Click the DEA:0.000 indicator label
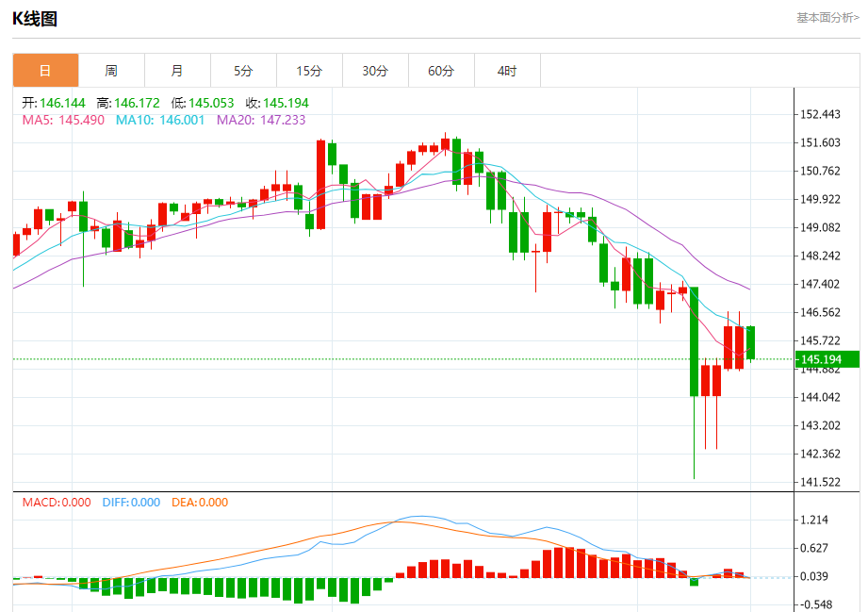This screenshot has height=612, width=868. click(200, 503)
